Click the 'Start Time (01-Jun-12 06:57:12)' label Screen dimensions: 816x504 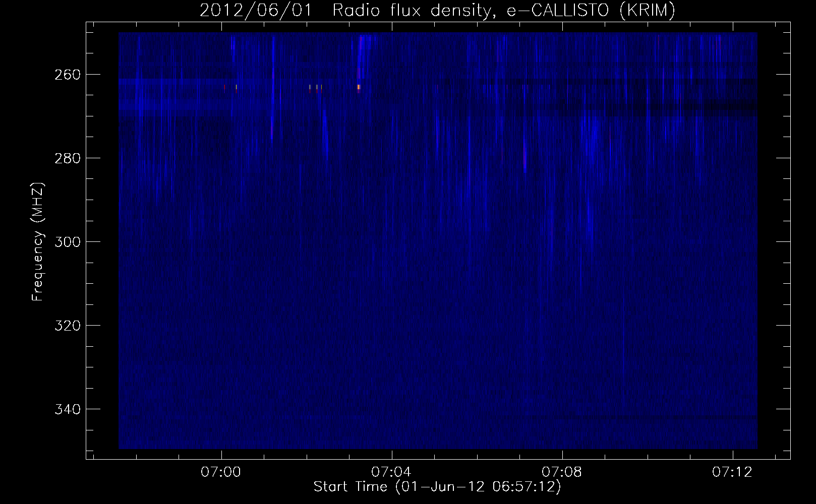(x=437, y=487)
